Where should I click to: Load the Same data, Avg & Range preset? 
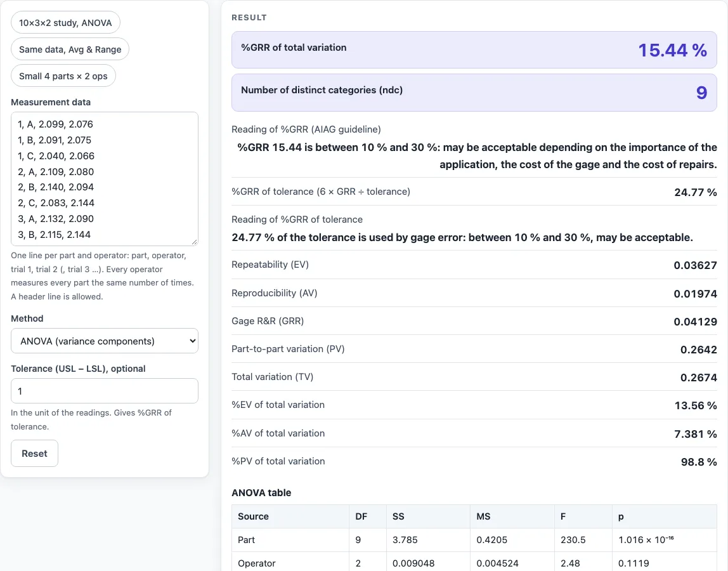click(70, 49)
